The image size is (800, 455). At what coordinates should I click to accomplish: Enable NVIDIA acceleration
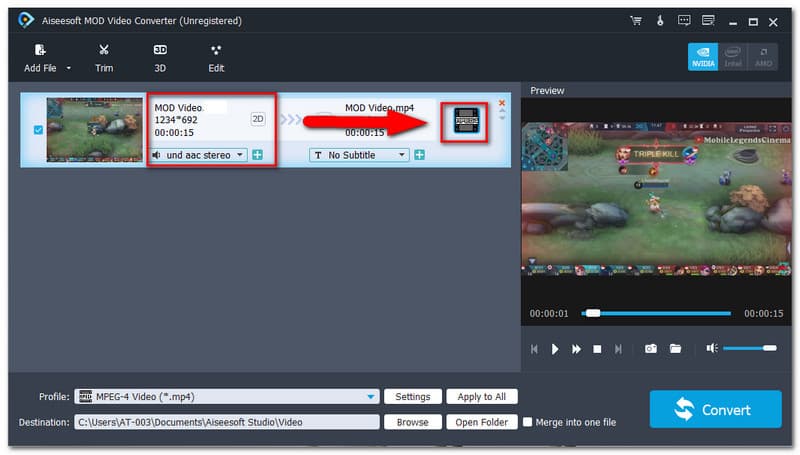point(703,57)
